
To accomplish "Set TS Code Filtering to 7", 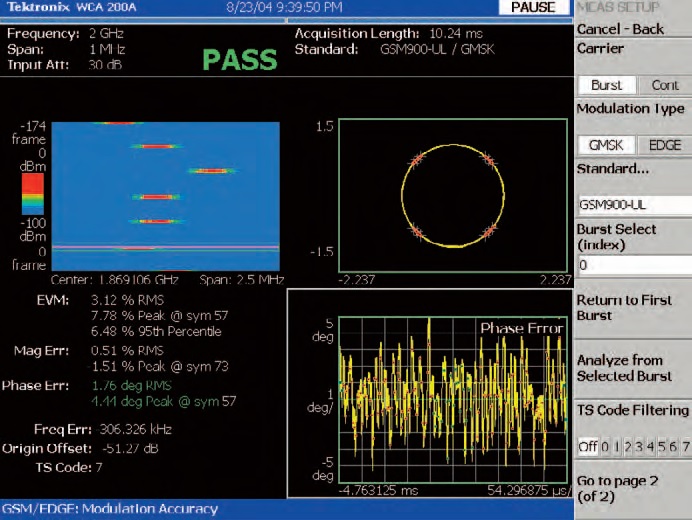I will click(685, 447).
